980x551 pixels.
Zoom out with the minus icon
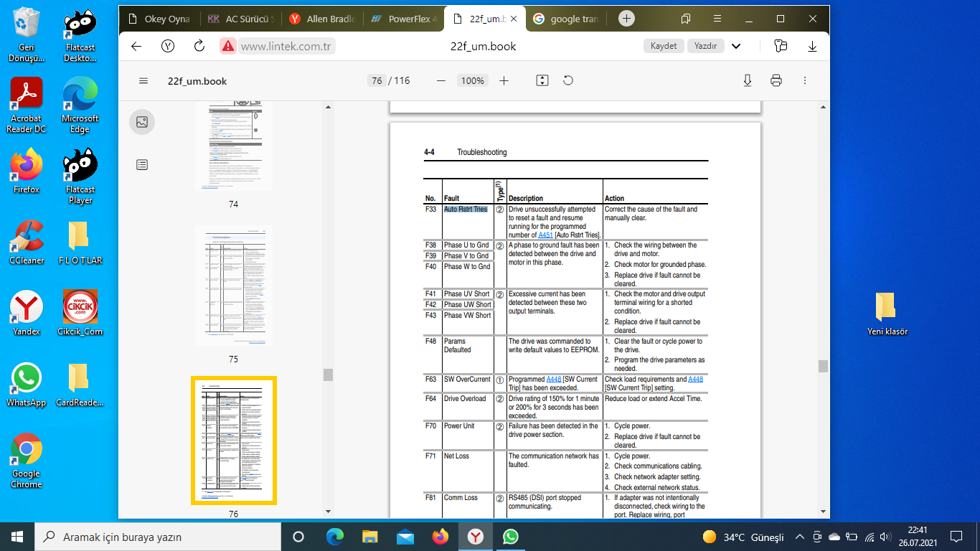[441, 81]
